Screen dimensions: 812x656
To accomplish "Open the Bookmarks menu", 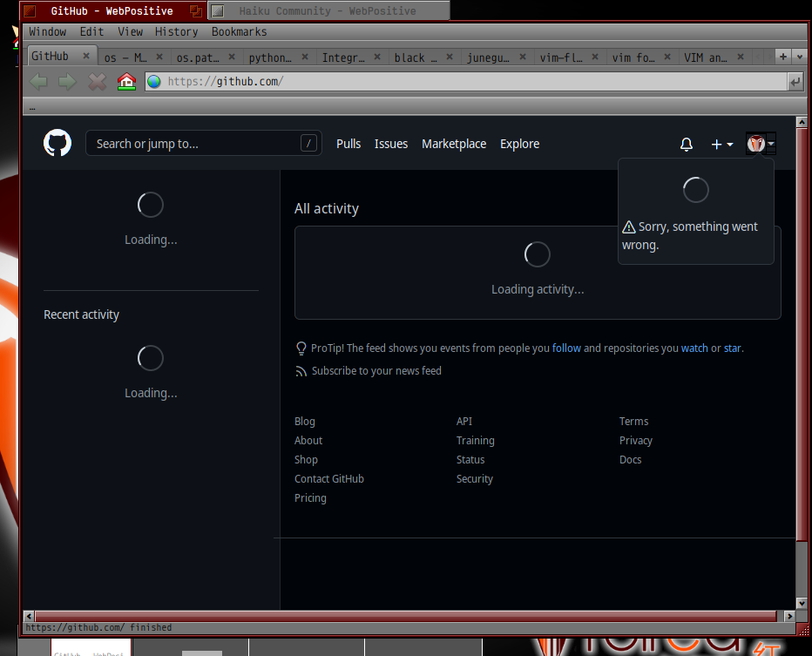I will 240,31.
